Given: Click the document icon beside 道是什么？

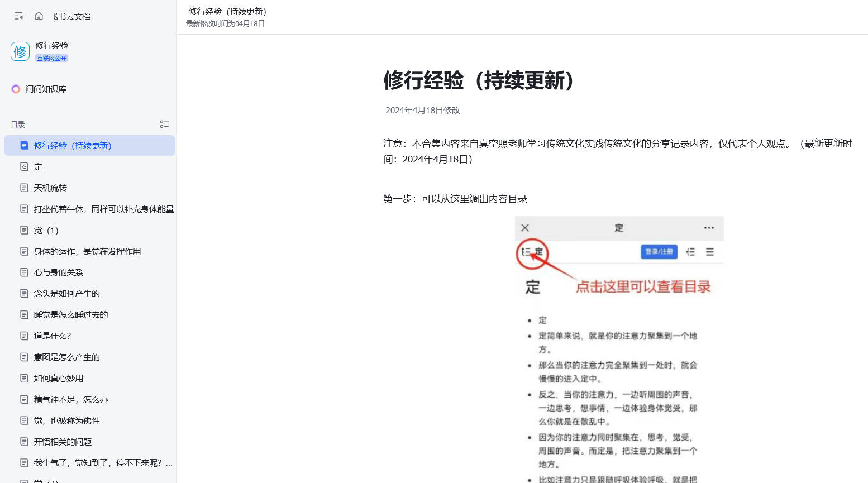Looking at the screenshot, I should 24,336.
